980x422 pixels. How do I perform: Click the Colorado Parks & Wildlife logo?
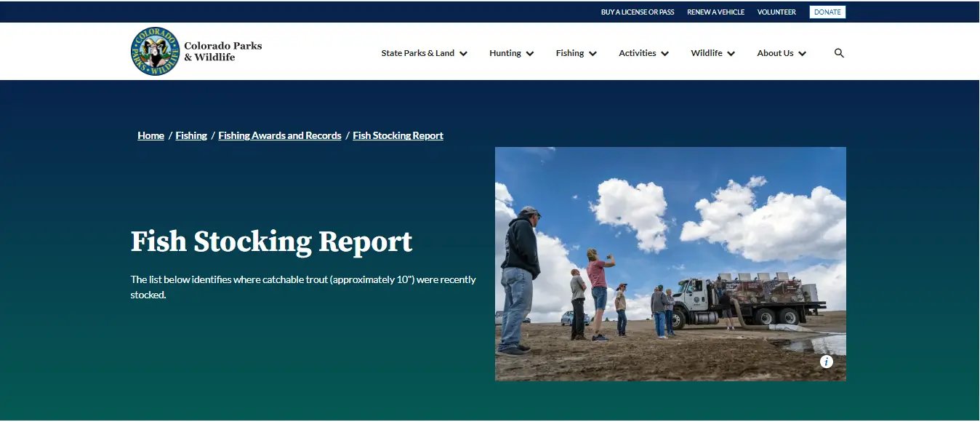(x=155, y=52)
